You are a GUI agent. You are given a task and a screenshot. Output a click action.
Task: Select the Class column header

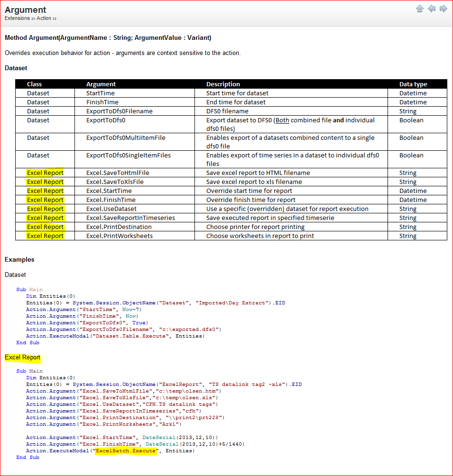pos(34,84)
